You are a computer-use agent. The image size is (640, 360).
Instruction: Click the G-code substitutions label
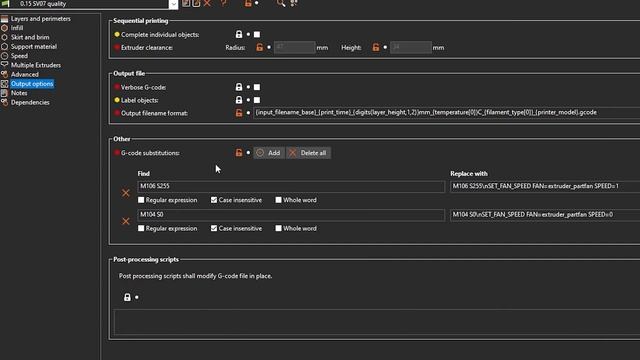point(150,153)
